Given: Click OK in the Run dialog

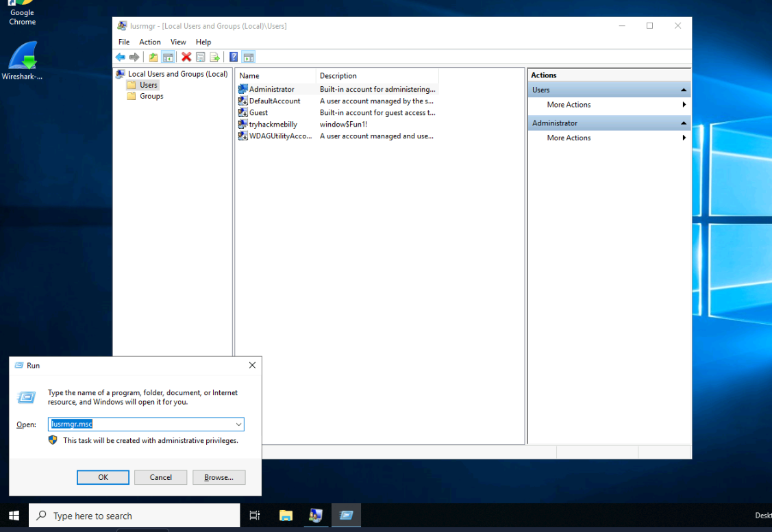Looking at the screenshot, I should (x=103, y=477).
